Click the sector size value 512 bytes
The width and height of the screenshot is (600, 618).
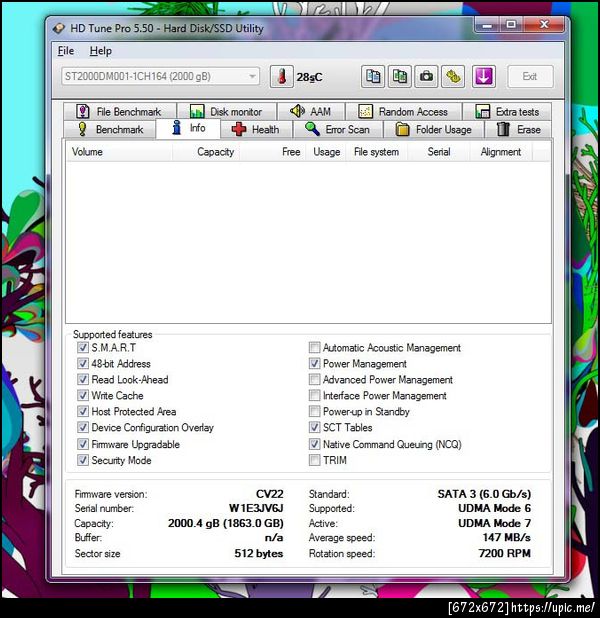pos(259,553)
